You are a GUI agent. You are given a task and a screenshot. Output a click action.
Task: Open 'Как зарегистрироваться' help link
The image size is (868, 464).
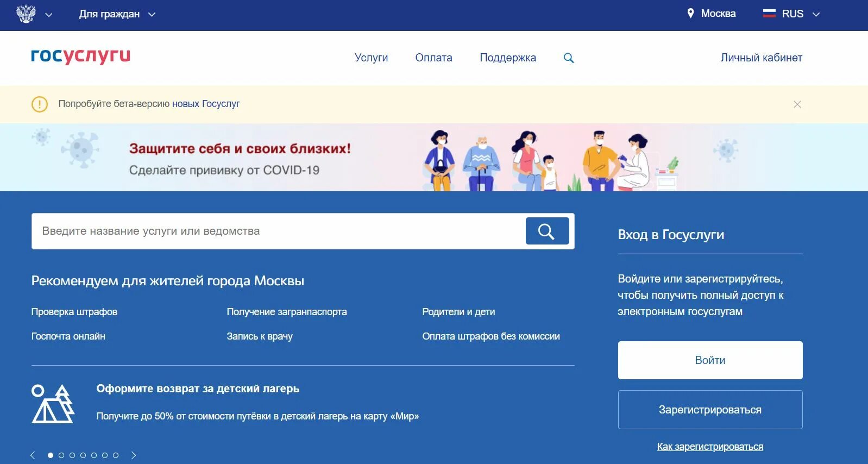710,447
